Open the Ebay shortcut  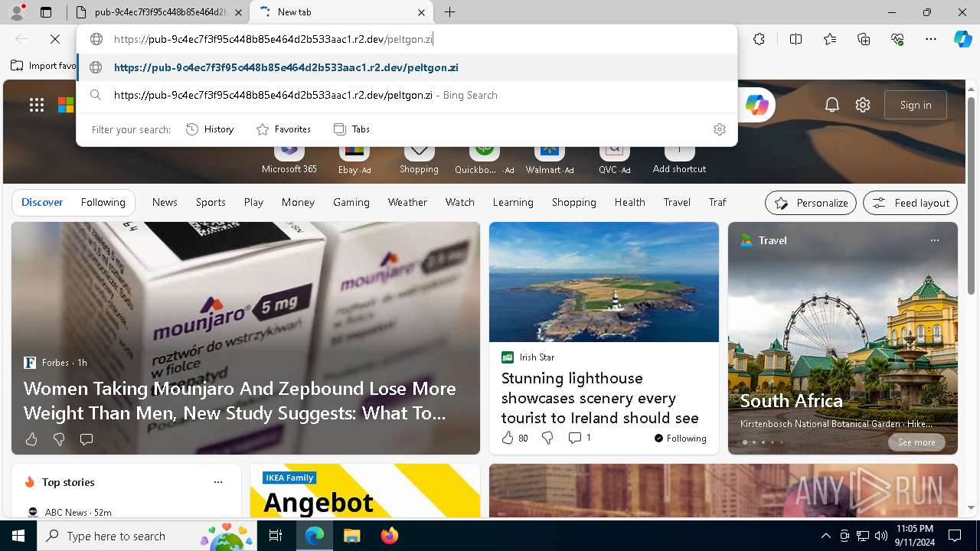coord(354,158)
